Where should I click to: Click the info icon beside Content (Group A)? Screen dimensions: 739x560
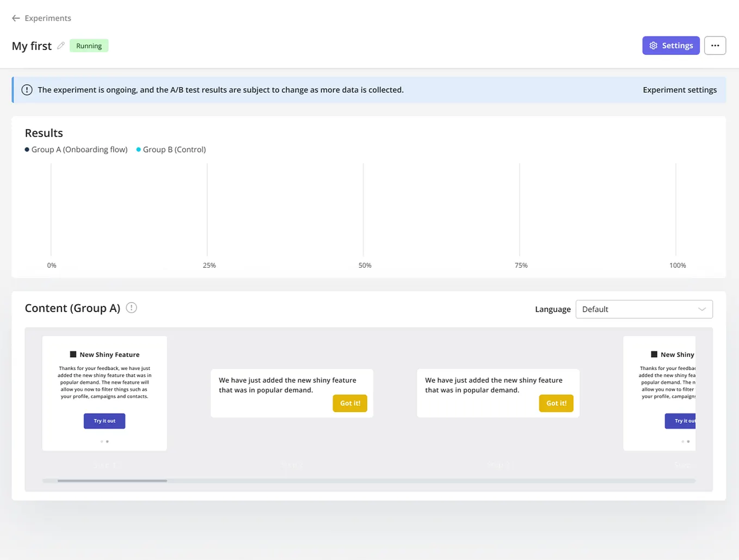point(131,307)
